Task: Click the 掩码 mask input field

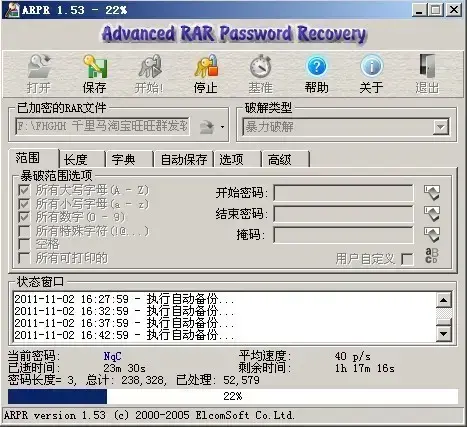Action: pyautogui.click(x=343, y=235)
